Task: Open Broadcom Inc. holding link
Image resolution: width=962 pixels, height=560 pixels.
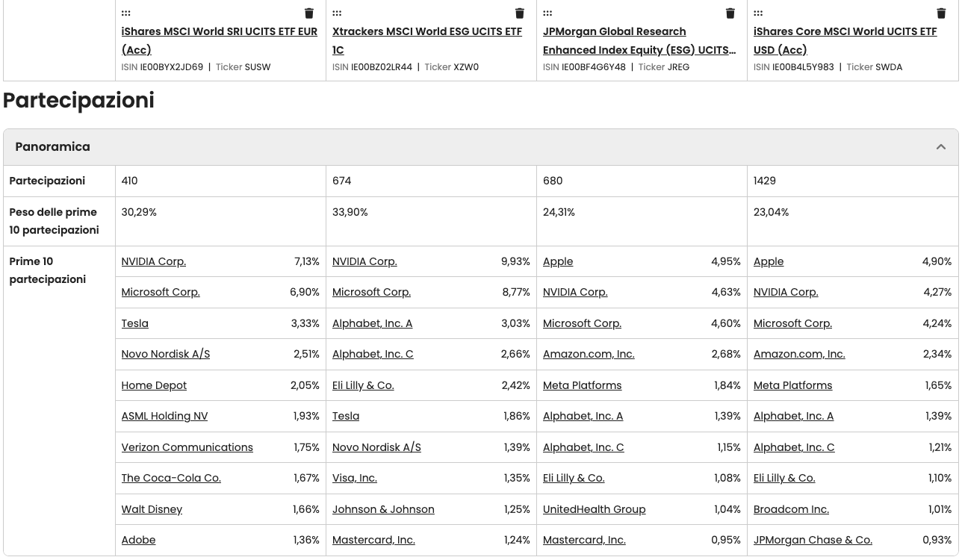Action: tap(791, 509)
